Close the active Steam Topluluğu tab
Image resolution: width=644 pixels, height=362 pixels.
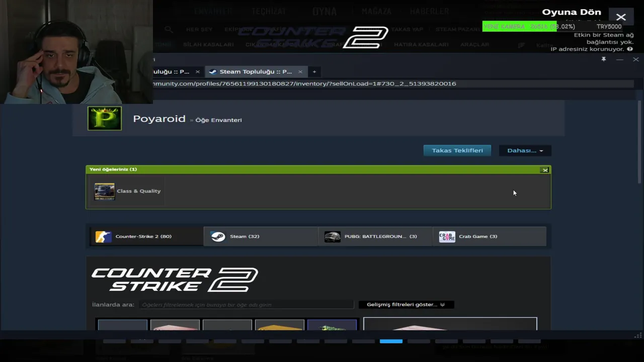click(300, 72)
